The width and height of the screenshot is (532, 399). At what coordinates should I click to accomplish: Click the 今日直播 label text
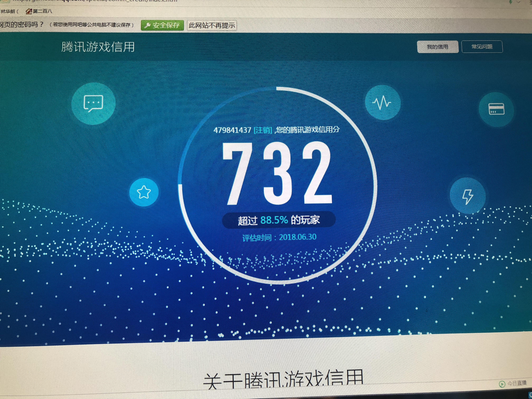coord(517,383)
